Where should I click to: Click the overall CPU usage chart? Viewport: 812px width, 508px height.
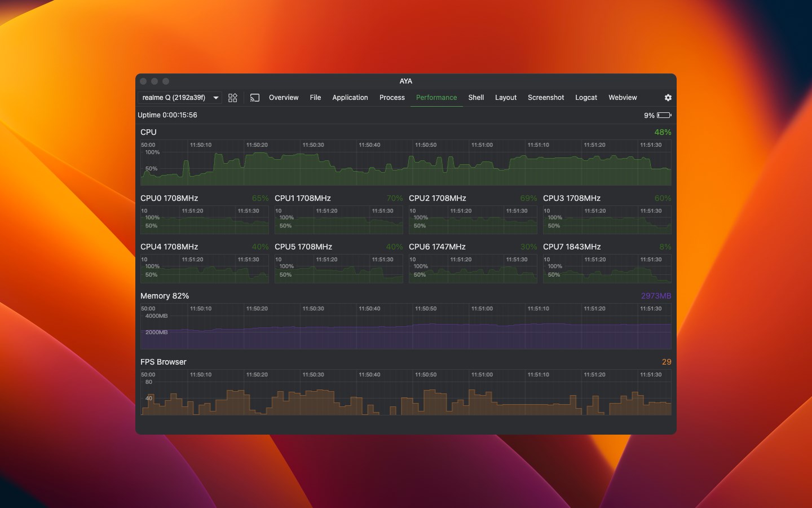click(x=406, y=163)
